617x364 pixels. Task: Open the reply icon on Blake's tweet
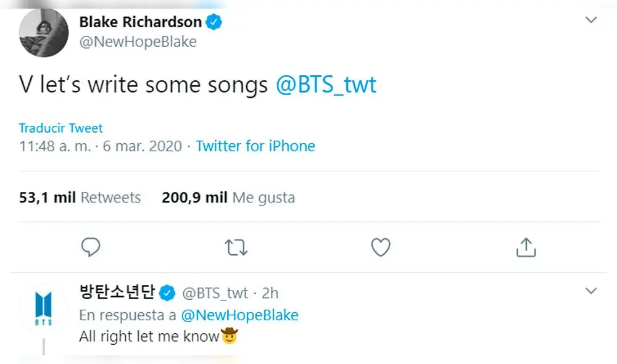[x=91, y=247]
